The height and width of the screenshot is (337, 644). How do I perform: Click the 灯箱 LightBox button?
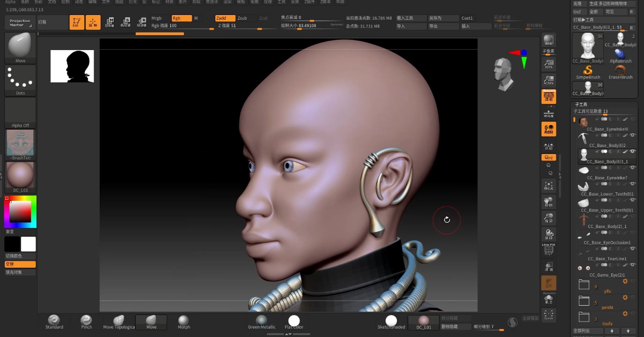tap(52, 22)
